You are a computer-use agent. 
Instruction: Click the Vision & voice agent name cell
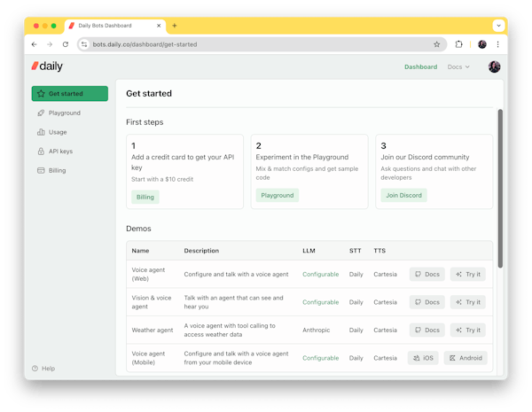coord(152,302)
